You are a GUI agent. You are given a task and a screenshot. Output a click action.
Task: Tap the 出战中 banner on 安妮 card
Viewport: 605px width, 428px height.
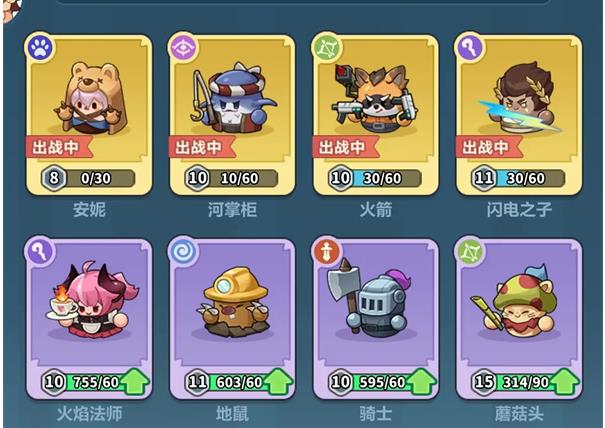coord(59,147)
